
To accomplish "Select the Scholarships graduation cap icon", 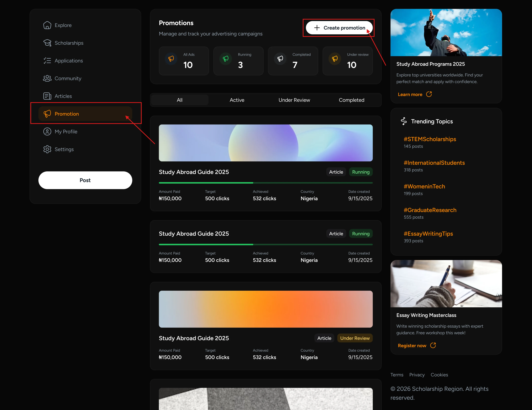I will [x=47, y=43].
